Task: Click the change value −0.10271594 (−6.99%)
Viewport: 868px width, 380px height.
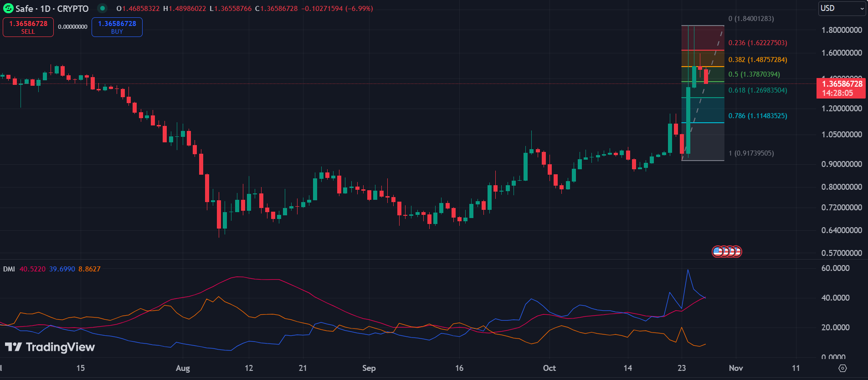Action: [337, 9]
